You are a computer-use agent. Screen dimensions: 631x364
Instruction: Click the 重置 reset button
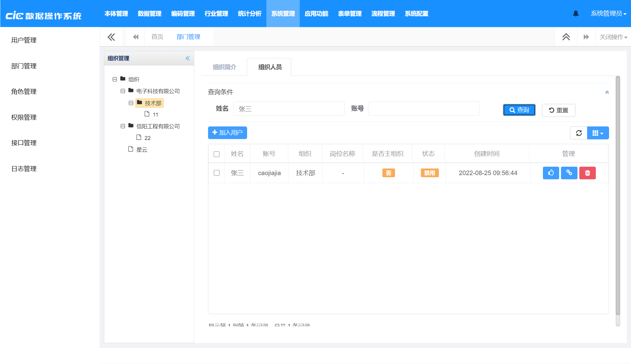tap(558, 110)
